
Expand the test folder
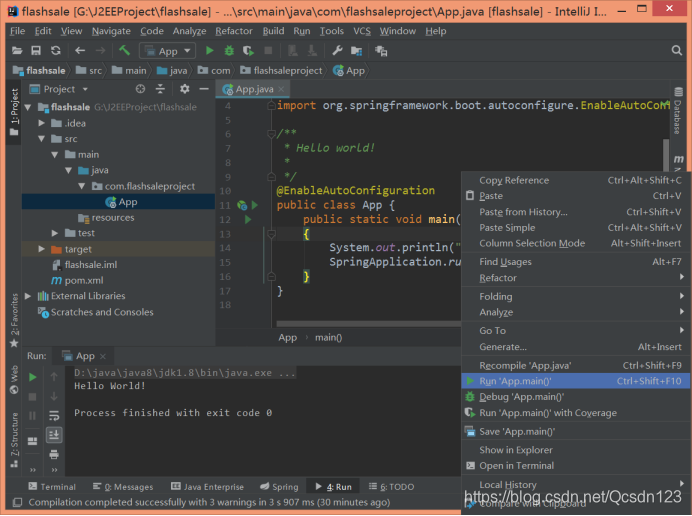(55, 234)
